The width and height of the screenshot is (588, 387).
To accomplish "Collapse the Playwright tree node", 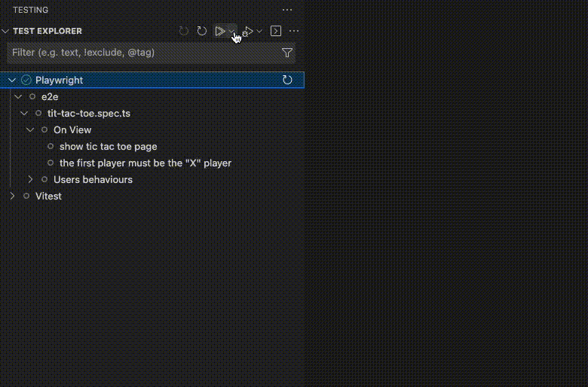I will coord(12,80).
